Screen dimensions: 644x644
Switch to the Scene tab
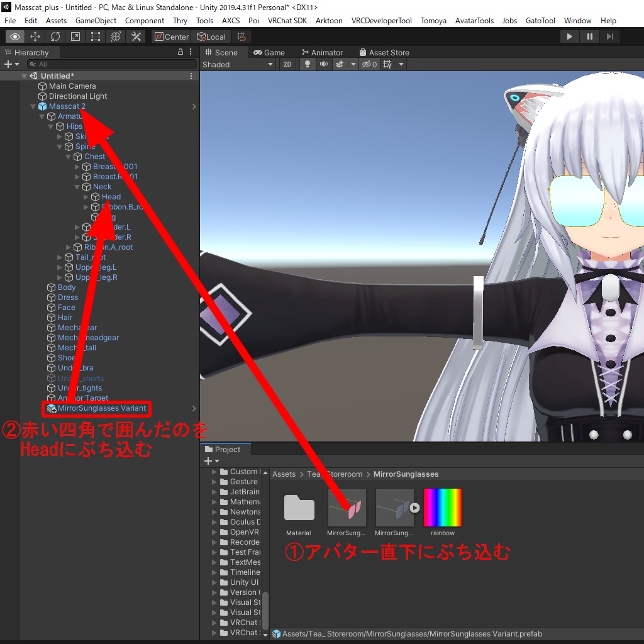pyautogui.click(x=222, y=53)
